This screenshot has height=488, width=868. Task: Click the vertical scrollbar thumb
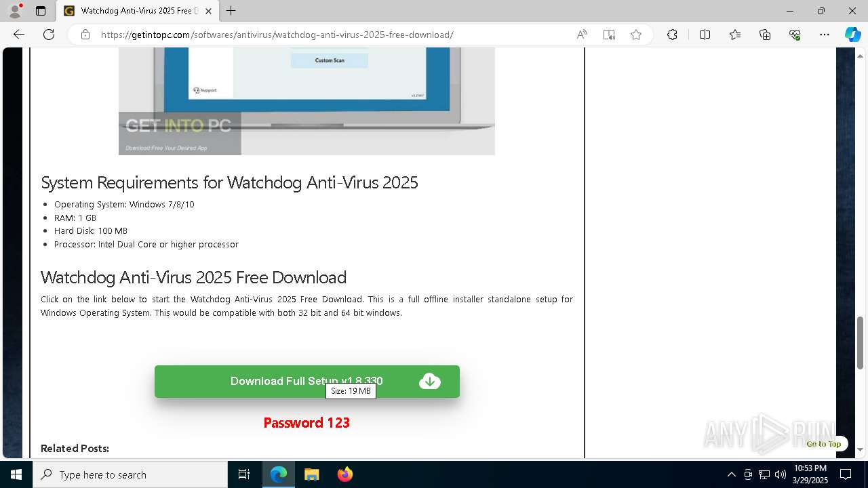(x=860, y=342)
